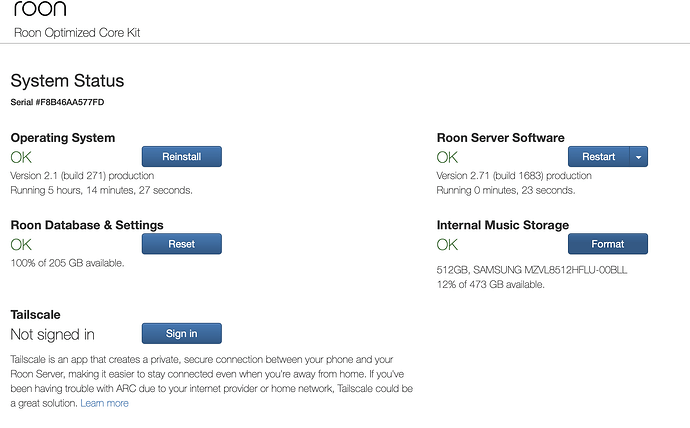The height and width of the screenshot is (428, 690).
Task: Reinstall the Operating System
Action: coord(182,157)
